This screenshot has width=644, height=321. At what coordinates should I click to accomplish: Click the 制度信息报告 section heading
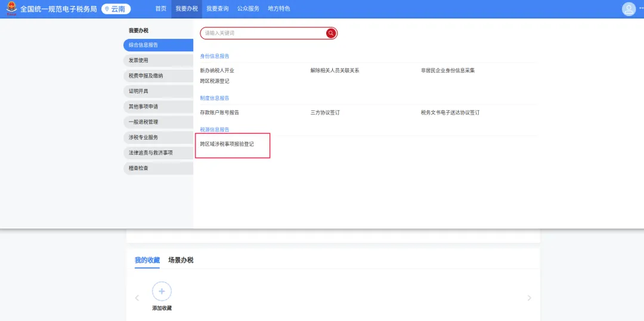point(215,98)
